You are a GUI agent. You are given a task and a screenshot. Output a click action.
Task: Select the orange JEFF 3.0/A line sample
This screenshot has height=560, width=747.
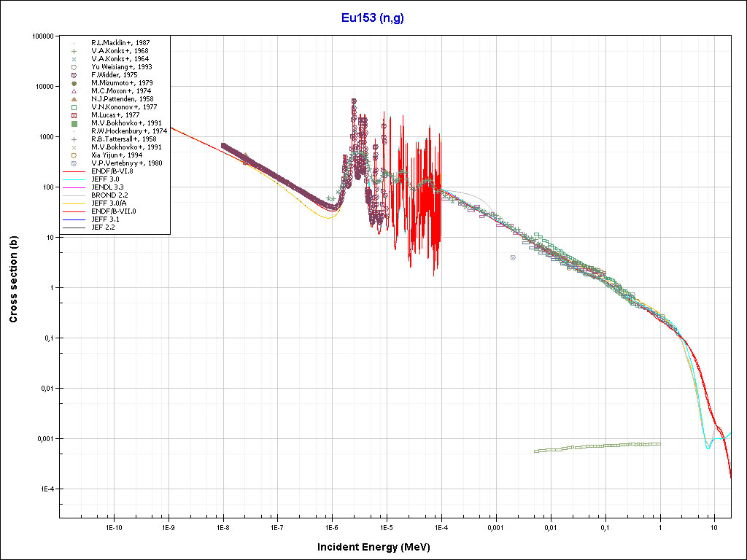click(x=74, y=203)
